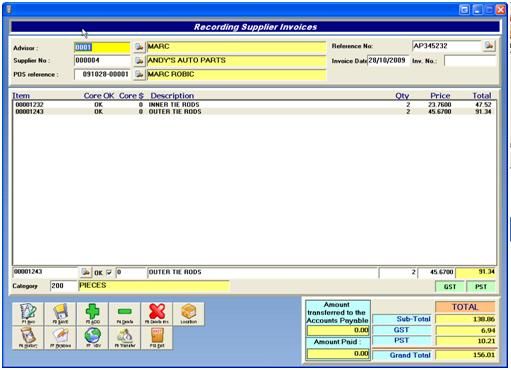Click the F2 Save floppy disk icon
The height and width of the screenshot is (370, 511).
pyautogui.click(x=60, y=314)
